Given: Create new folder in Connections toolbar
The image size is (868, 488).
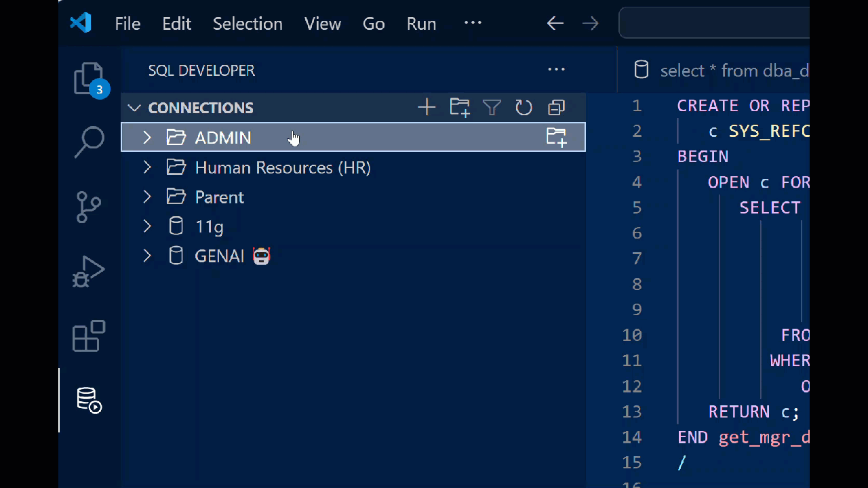Looking at the screenshot, I should 460,107.
